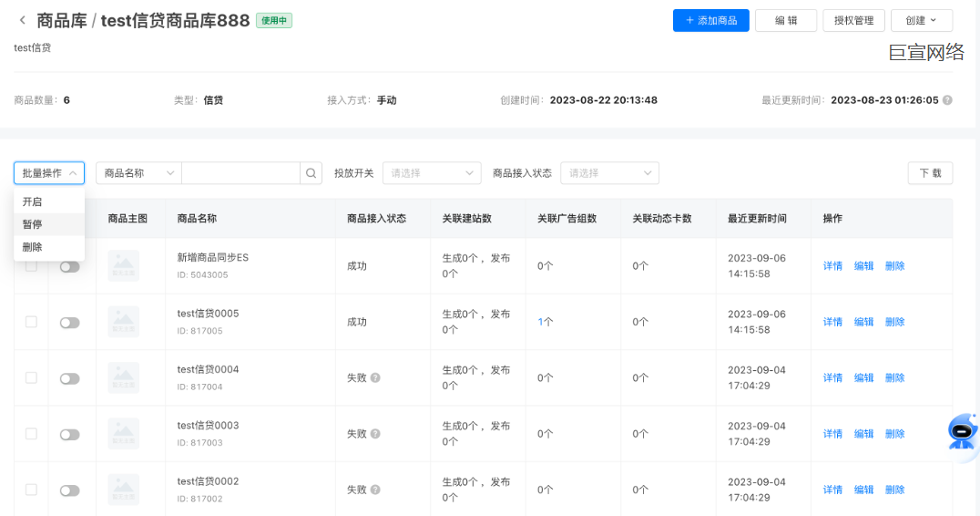Screen dimensions: 980x516
Task: Select 暂停 from batch menu
Action: (49, 224)
